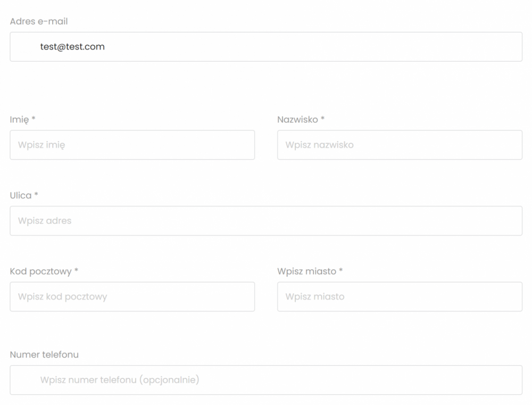
Task: Click the Nazwisko input box
Action: pos(400,145)
